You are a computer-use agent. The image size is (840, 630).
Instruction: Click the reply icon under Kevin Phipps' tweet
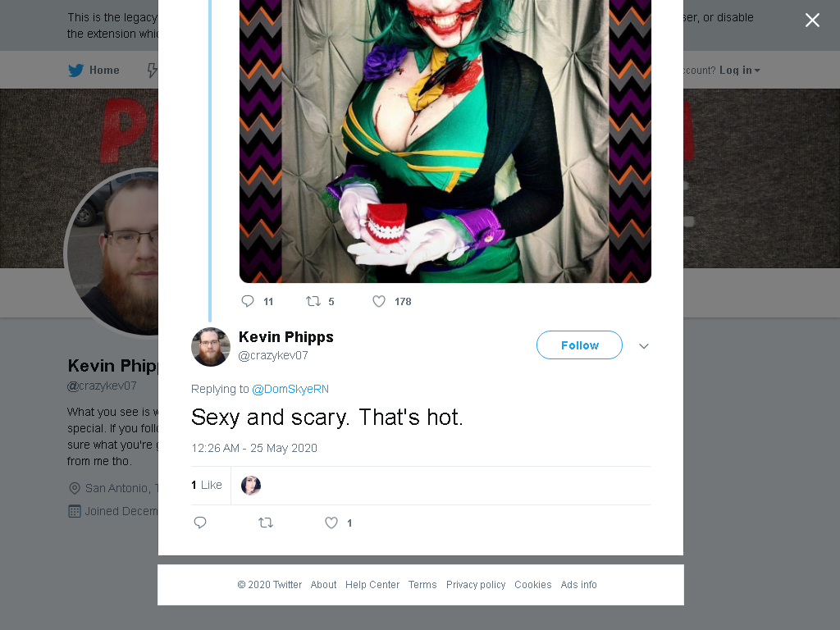200,523
